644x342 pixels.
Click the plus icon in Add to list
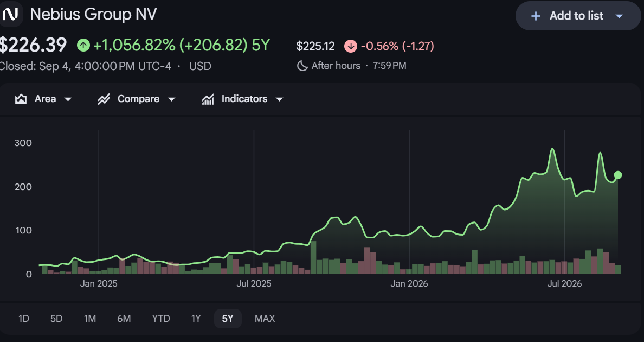pos(536,16)
